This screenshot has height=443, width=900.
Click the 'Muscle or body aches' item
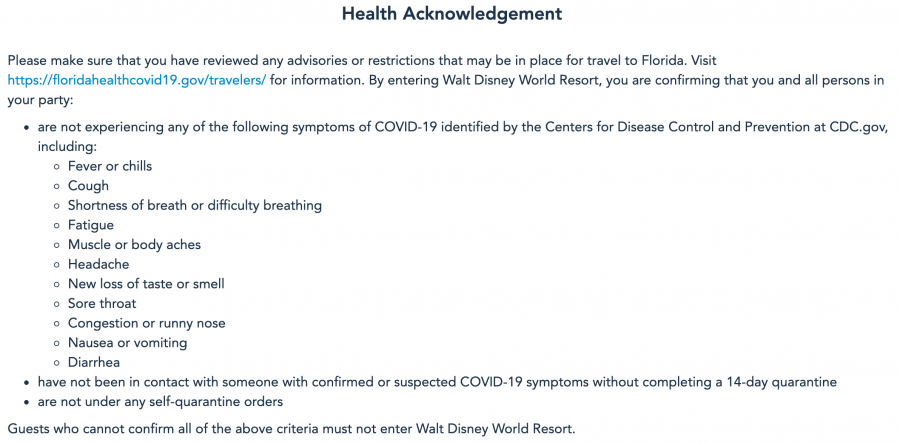tap(134, 245)
